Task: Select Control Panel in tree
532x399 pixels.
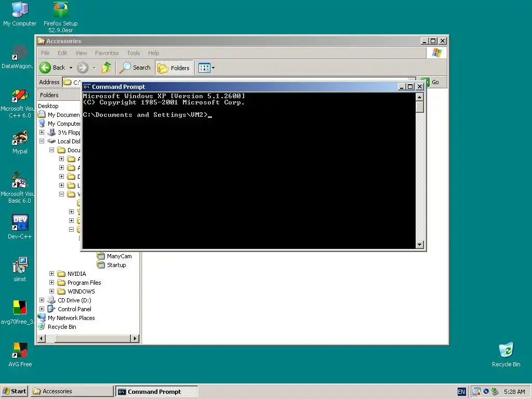Action: (70, 309)
